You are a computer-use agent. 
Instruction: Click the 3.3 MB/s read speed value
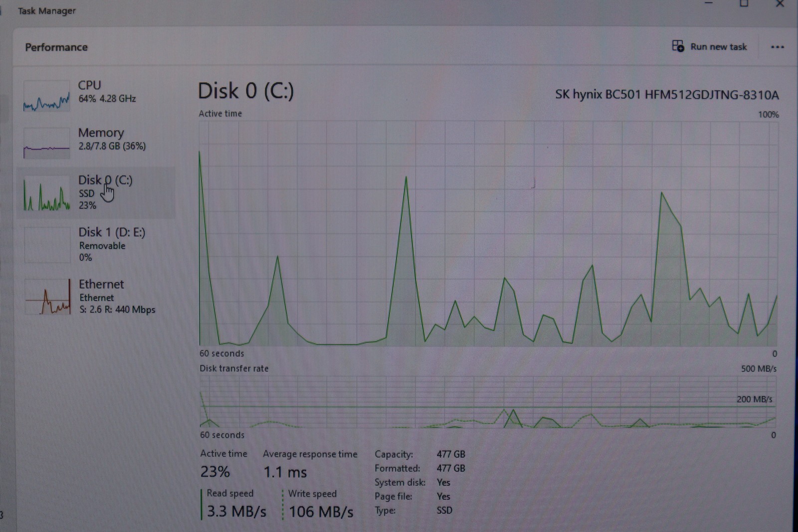click(236, 512)
